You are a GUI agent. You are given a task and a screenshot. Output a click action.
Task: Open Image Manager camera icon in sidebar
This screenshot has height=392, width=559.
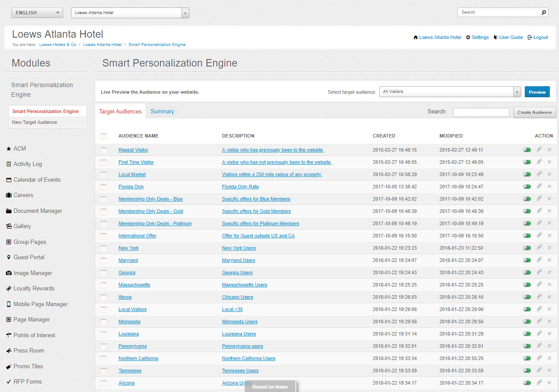(x=9, y=273)
